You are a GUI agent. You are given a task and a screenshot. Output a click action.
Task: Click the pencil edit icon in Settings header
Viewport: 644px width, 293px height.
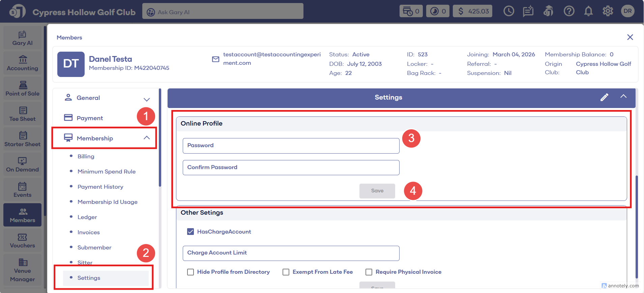(x=604, y=98)
